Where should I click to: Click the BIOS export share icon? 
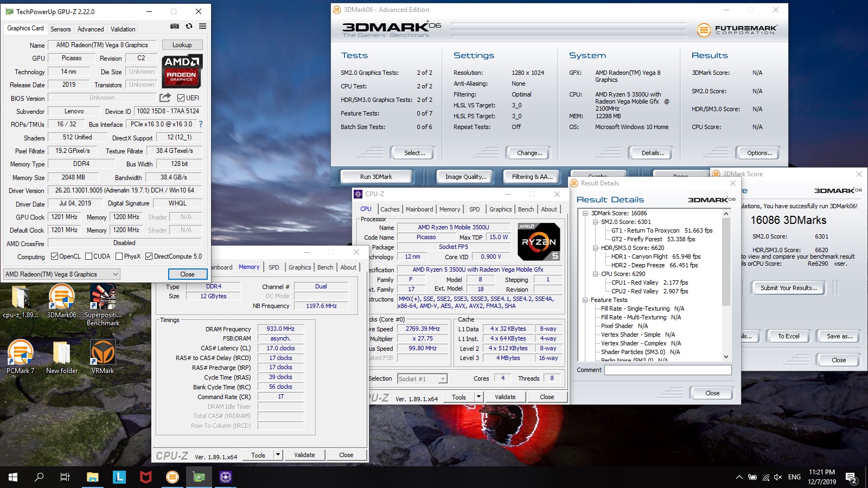[x=165, y=98]
